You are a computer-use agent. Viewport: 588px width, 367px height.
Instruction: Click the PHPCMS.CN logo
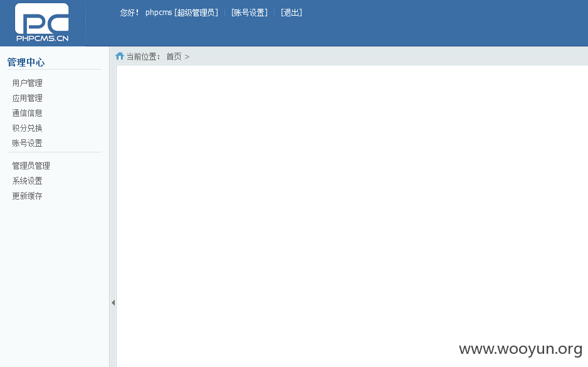[42, 23]
